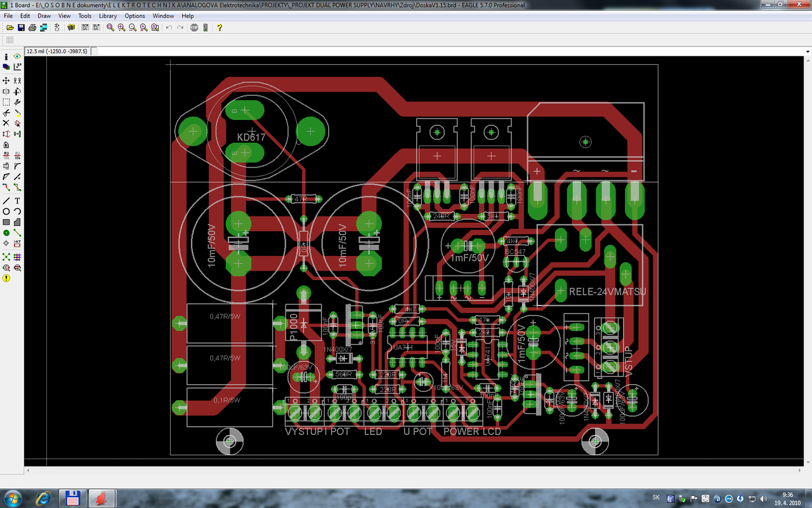The image size is (812, 508).
Task: Select the Via tool
Action: click(x=6, y=233)
